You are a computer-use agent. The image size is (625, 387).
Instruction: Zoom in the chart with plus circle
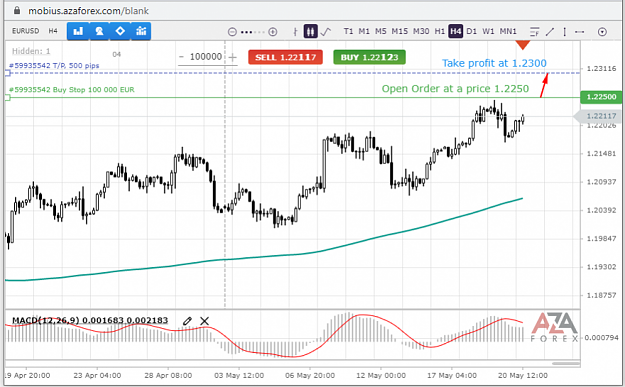click(273, 32)
